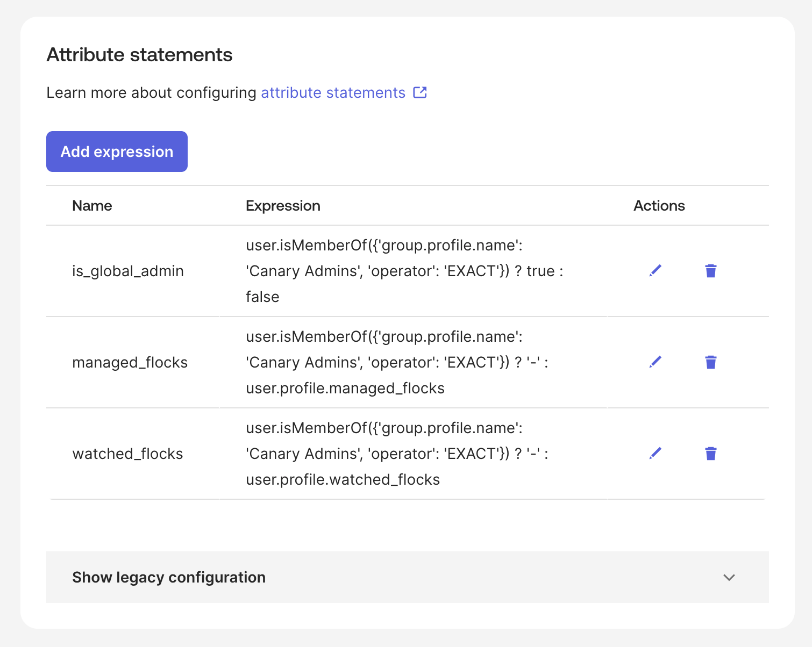812x647 pixels.
Task: Click the Expression column header
Action: [x=283, y=206]
